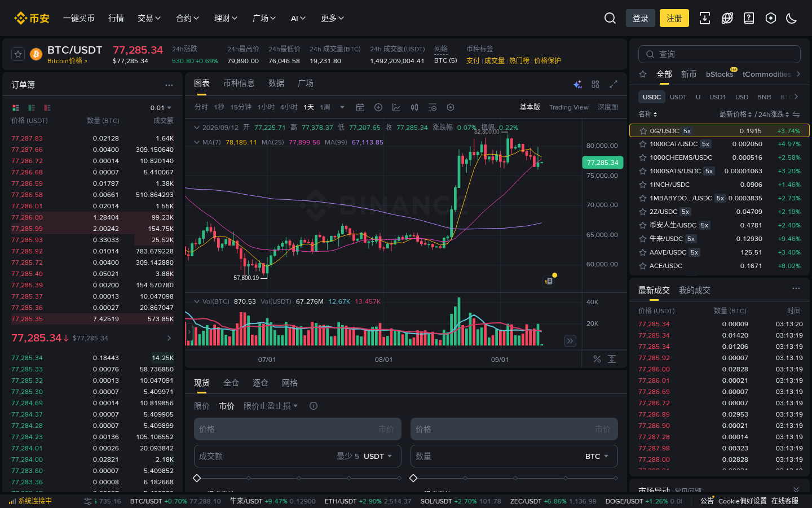Open ticker bar settings icon at bottom
Screen dimensions: 812x508
pos(88,501)
